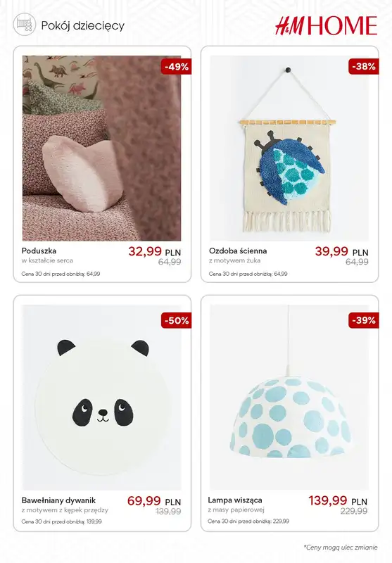Viewport: 392px width, 563px height.
Task: Click the Pokój dziecięcy section heading
Action: click(x=83, y=26)
